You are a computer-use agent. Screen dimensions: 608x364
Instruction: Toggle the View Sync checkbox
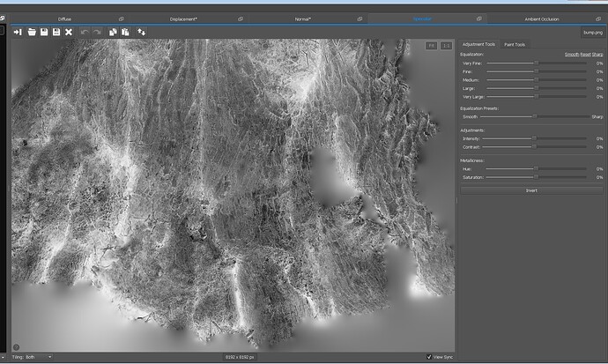tap(429, 357)
